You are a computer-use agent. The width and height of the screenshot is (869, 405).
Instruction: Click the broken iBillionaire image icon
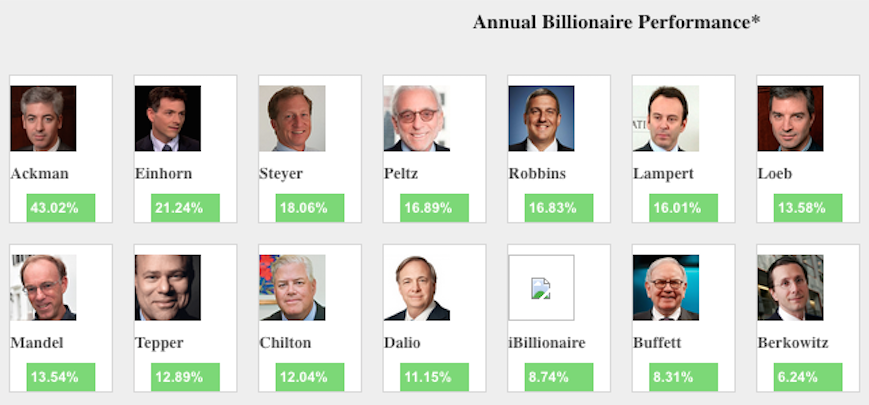pyautogui.click(x=541, y=289)
